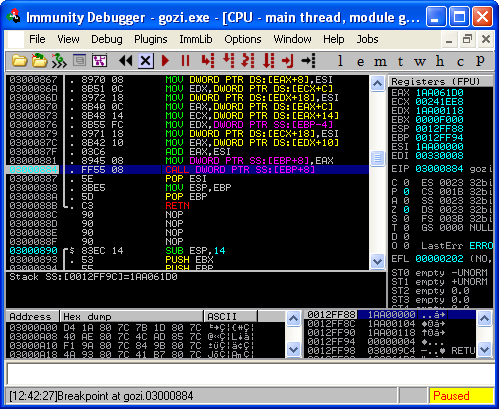Image resolution: width=499 pixels, height=409 pixels.
Task: Show log window with 'l' button
Action: (340, 61)
